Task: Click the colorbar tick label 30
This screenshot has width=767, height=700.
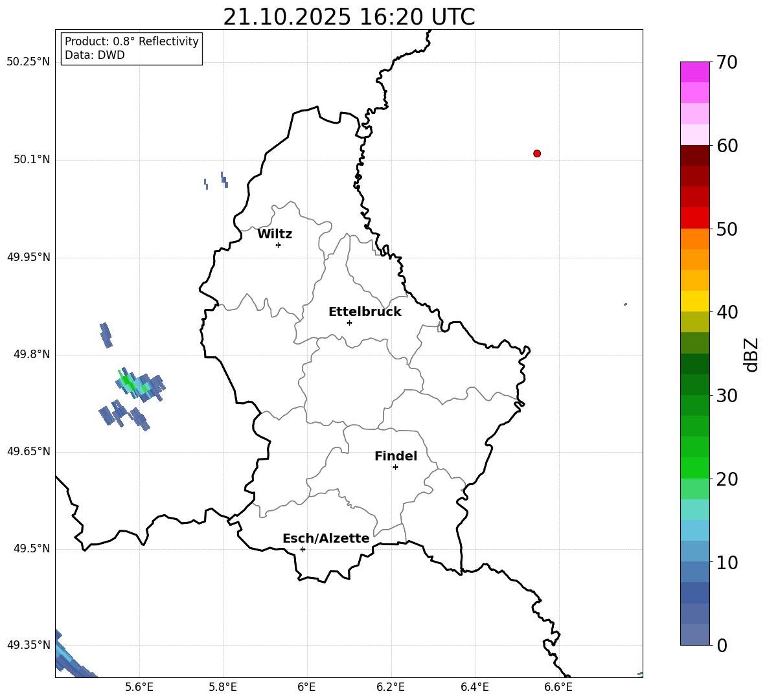Action: 727,396
